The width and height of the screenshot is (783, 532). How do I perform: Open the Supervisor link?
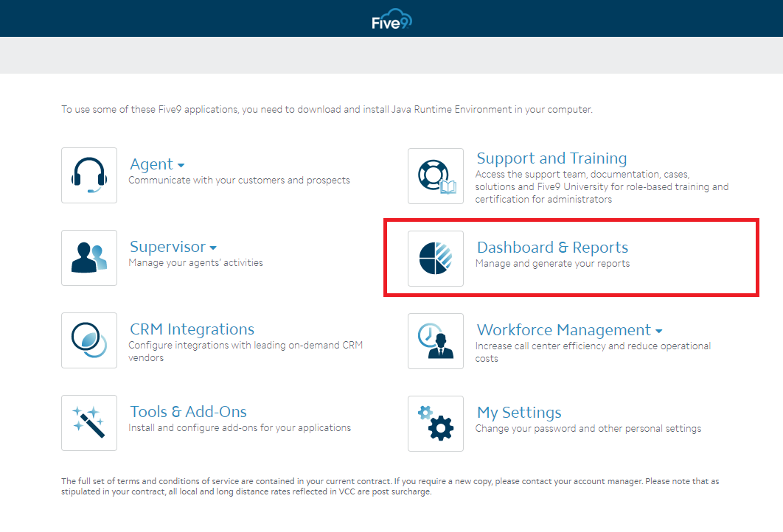coord(167,247)
